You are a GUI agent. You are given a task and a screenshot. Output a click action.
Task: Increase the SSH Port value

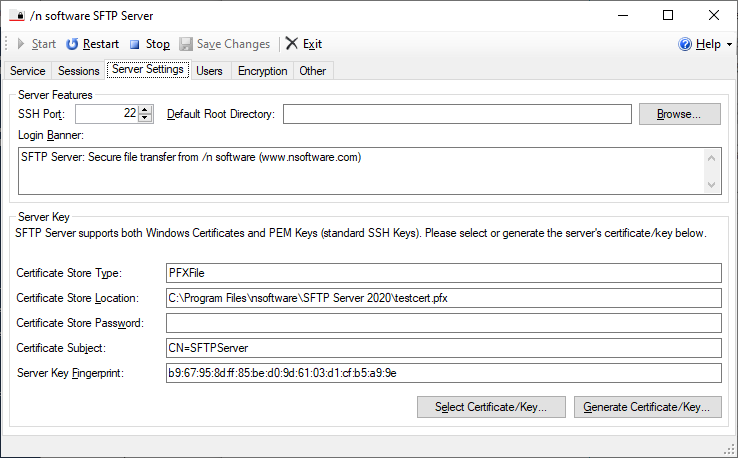(145, 109)
